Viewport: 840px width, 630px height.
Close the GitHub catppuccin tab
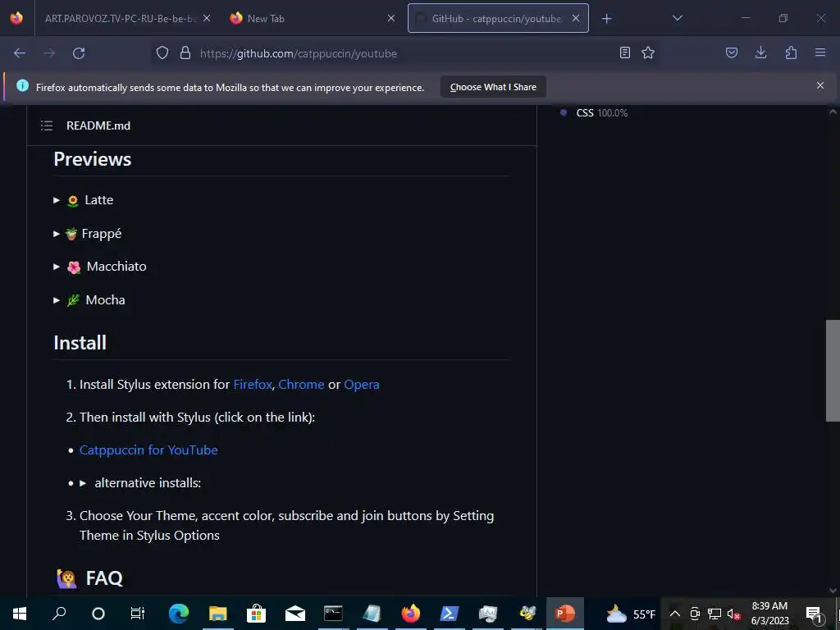pyautogui.click(x=576, y=19)
